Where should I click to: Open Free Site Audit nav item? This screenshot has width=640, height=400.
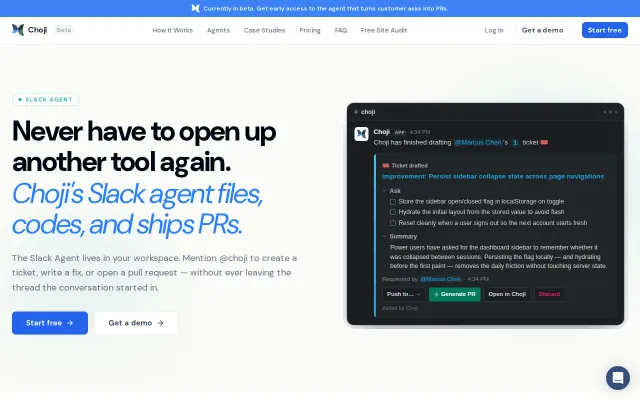[x=384, y=30]
